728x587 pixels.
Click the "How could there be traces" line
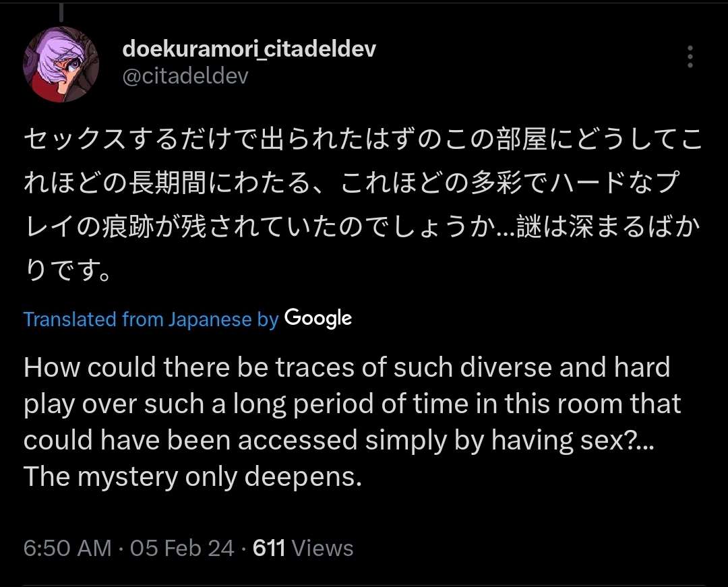pyautogui.click(x=347, y=367)
